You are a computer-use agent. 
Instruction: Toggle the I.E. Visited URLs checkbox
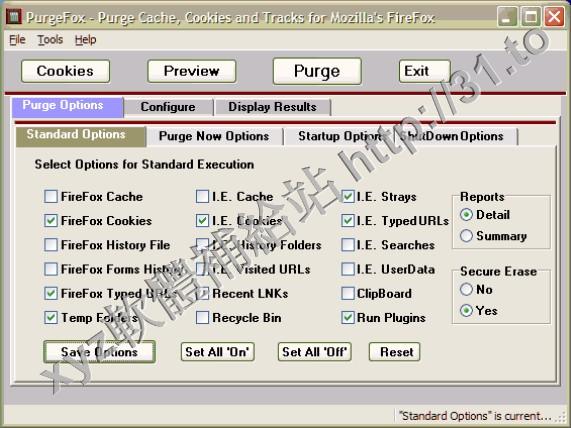(x=202, y=269)
